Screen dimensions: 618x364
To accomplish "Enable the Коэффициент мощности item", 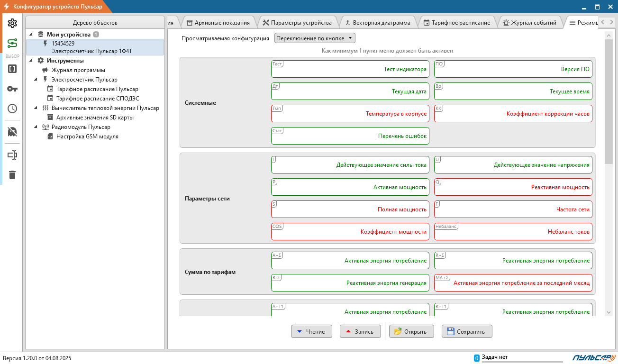I will (x=350, y=231).
